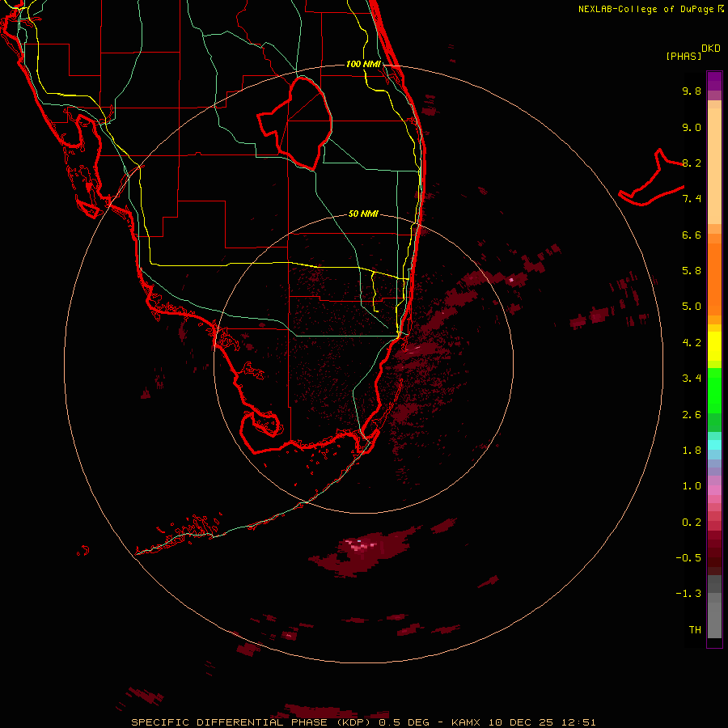This screenshot has width=728, height=728.
Task: Click the 5.8 scale value
Action: coord(692,271)
